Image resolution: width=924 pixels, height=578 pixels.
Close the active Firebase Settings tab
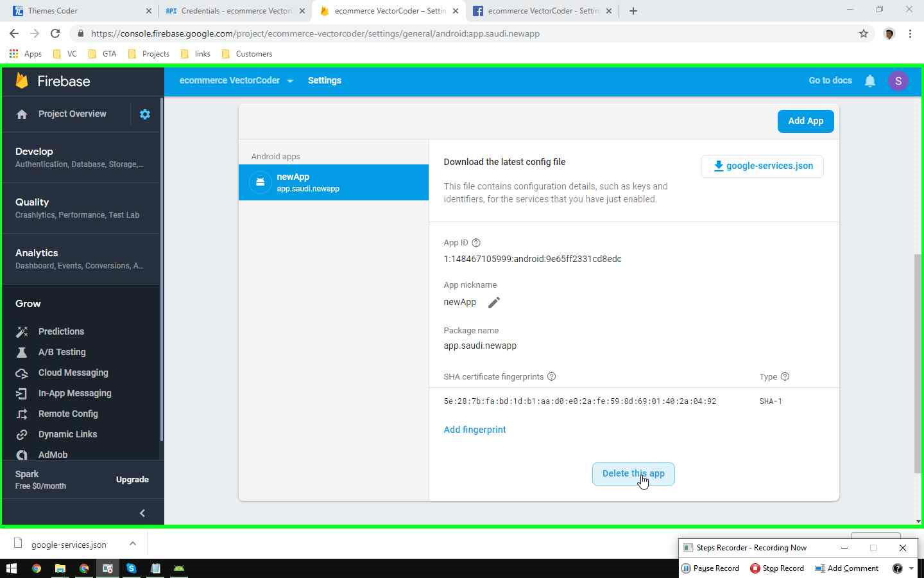tap(455, 11)
